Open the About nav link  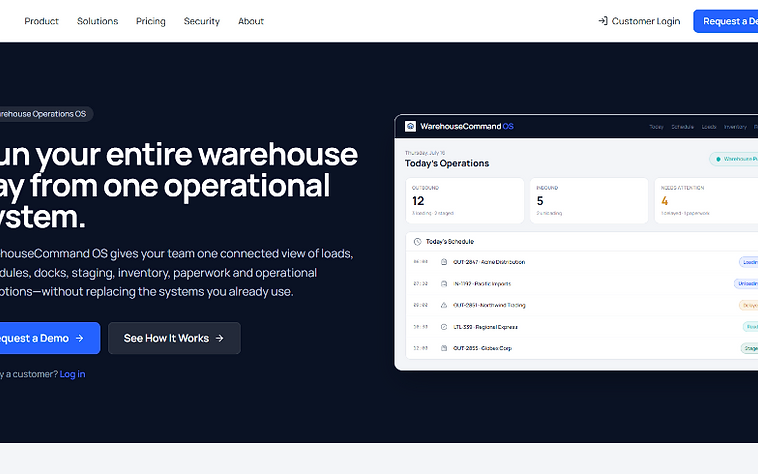[x=251, y=21]
